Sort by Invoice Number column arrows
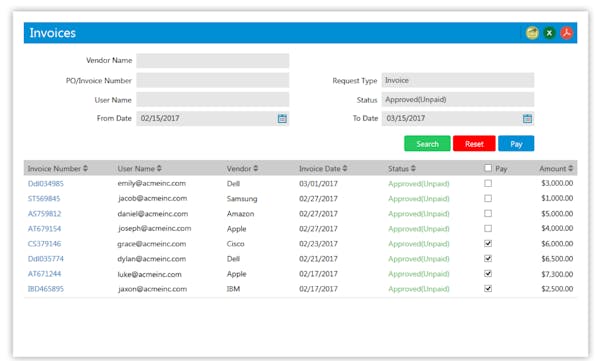This screenshot has height=361, width=600. pyautogui.click(x=85, y=168)
